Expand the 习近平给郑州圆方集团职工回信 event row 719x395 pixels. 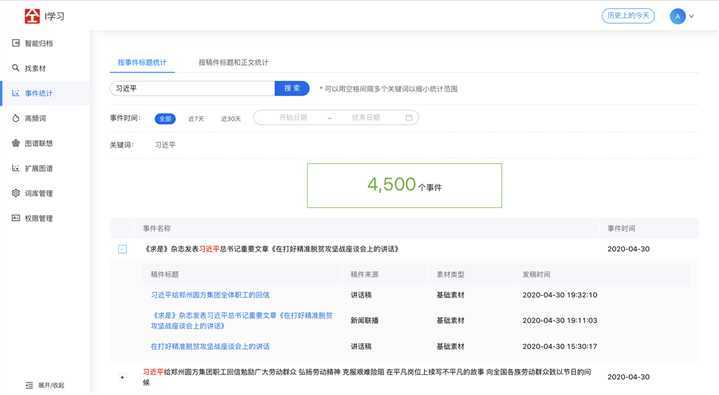[122, 377]
